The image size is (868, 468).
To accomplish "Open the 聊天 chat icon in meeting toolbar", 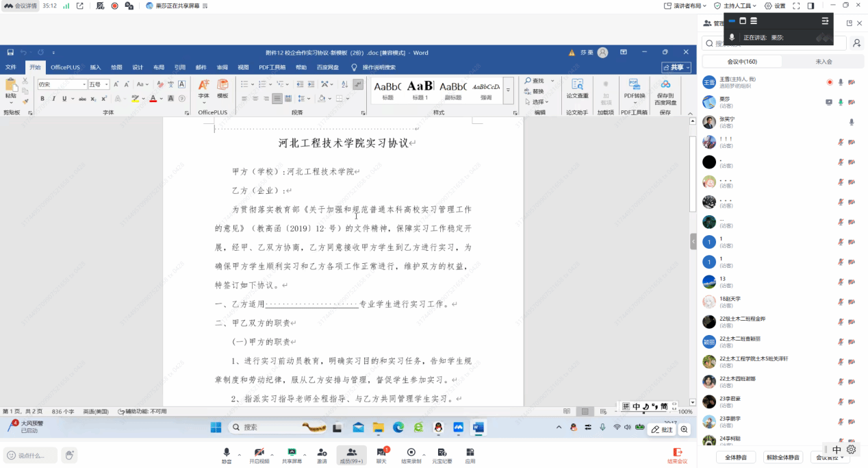I will 381,452.
